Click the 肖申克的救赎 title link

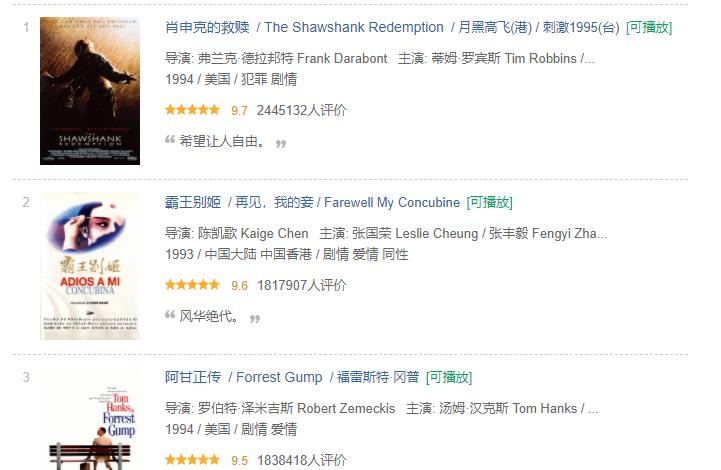tap(207, 28)
